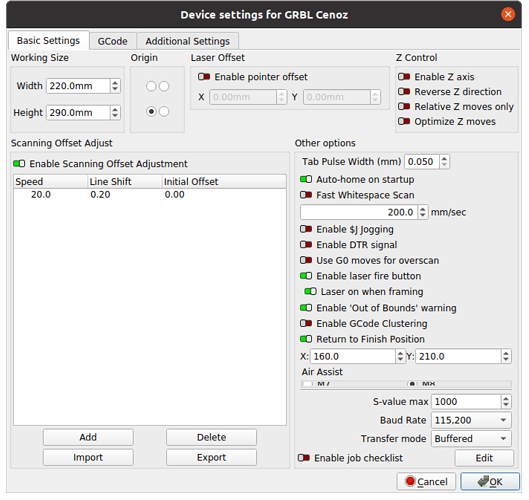Click the Add button
529x500 pixels.
(x=88, y=438)
